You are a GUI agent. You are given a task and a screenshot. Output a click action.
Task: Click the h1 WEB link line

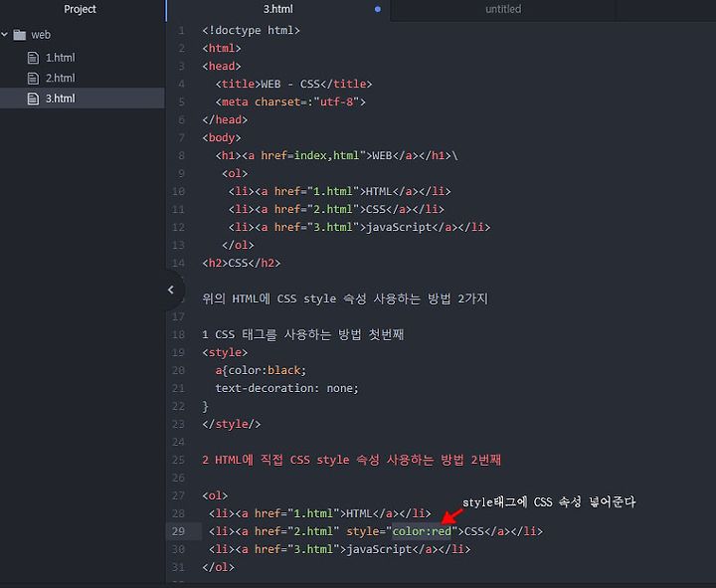(336, 156)
